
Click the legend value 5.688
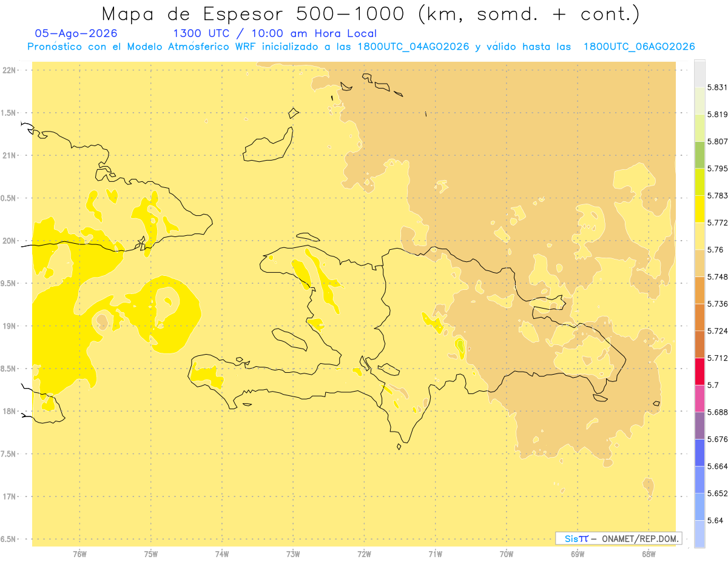[717, 412]
